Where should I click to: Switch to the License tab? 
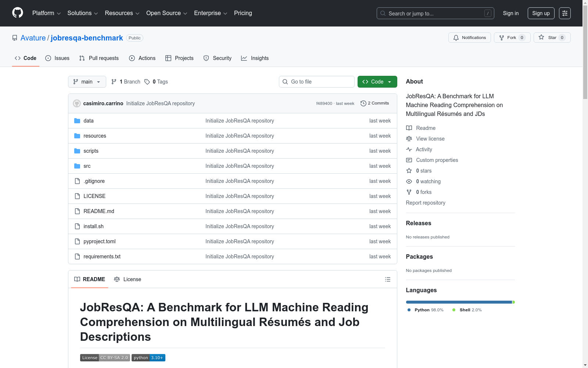tap(128, 279)
